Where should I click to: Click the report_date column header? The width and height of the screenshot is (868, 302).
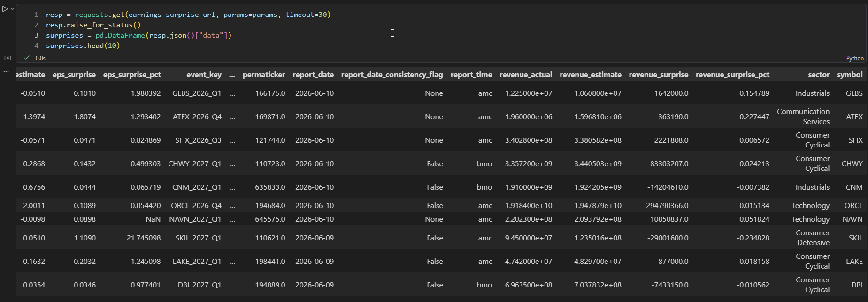[x=313, y=75]
